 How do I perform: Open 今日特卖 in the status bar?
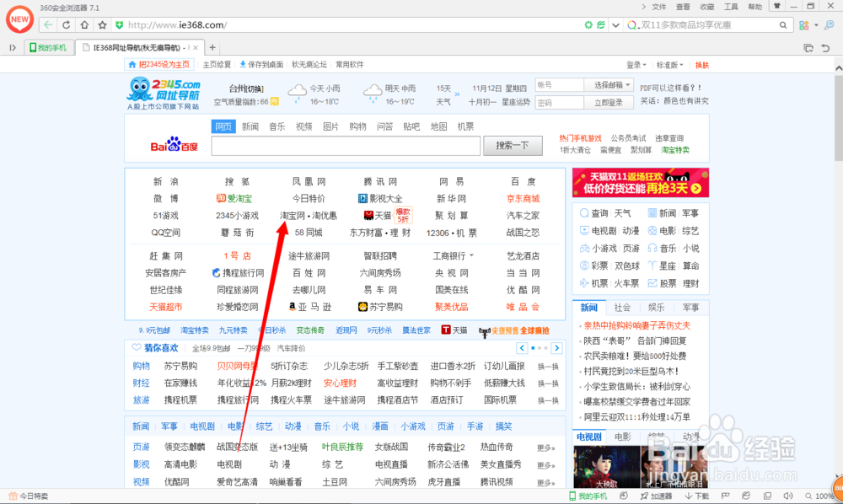(x=29, y=496)
